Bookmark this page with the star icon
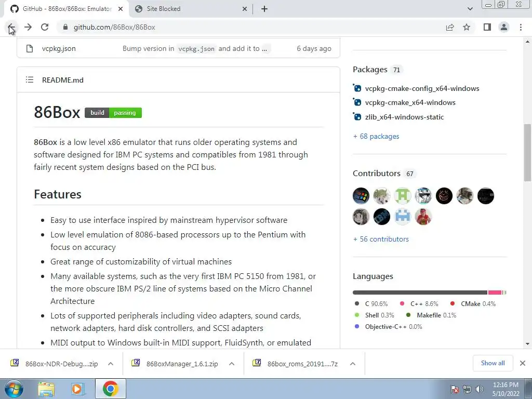The image size is (532, 399). pos(467,27)
